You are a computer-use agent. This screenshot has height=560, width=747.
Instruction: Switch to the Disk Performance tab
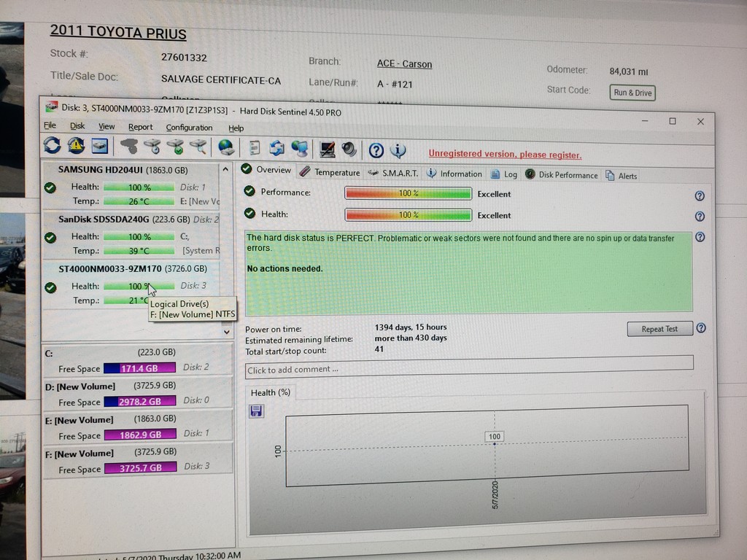(561, 175)
